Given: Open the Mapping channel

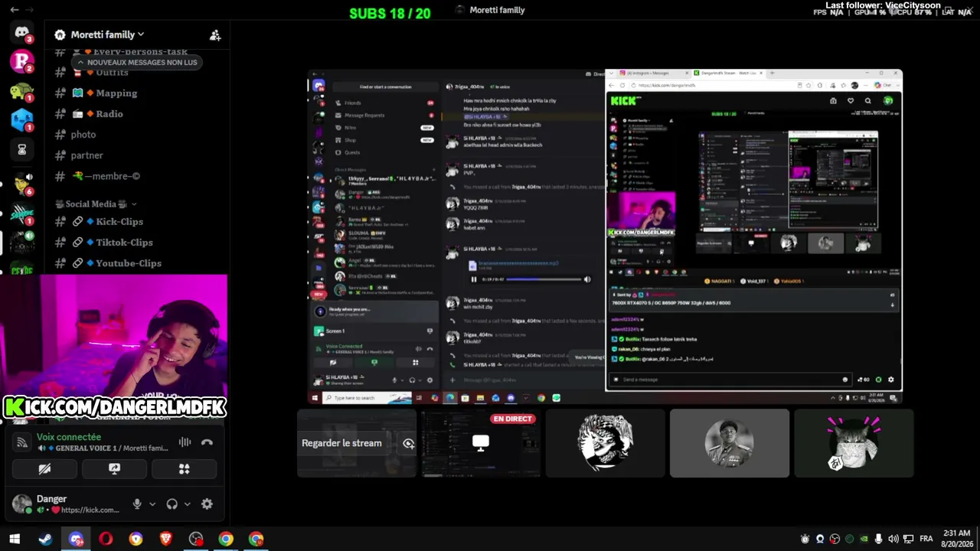Looking at the screenshot, I should [116, 93].
